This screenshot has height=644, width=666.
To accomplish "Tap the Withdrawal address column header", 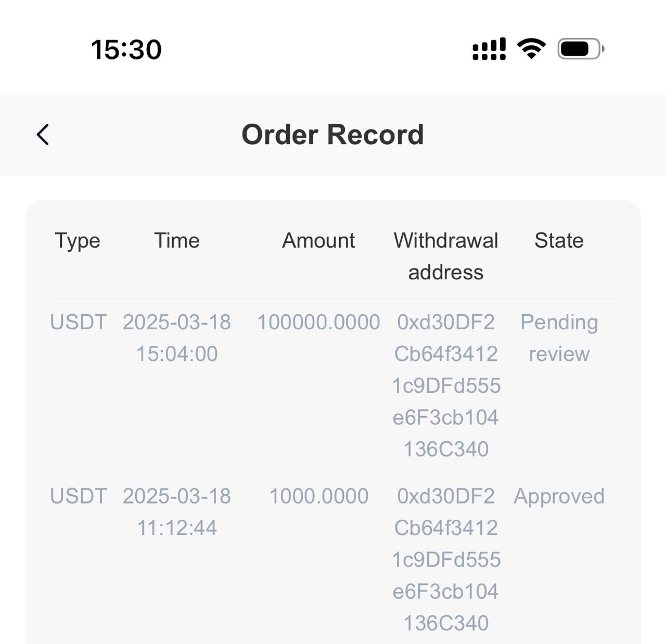I will (446, 256).
